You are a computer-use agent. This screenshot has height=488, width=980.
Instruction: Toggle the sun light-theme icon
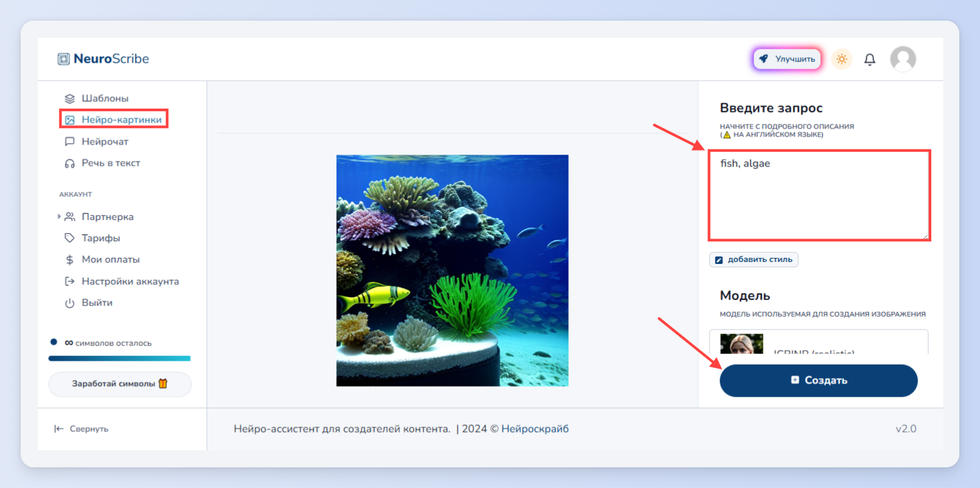point(841,59)
